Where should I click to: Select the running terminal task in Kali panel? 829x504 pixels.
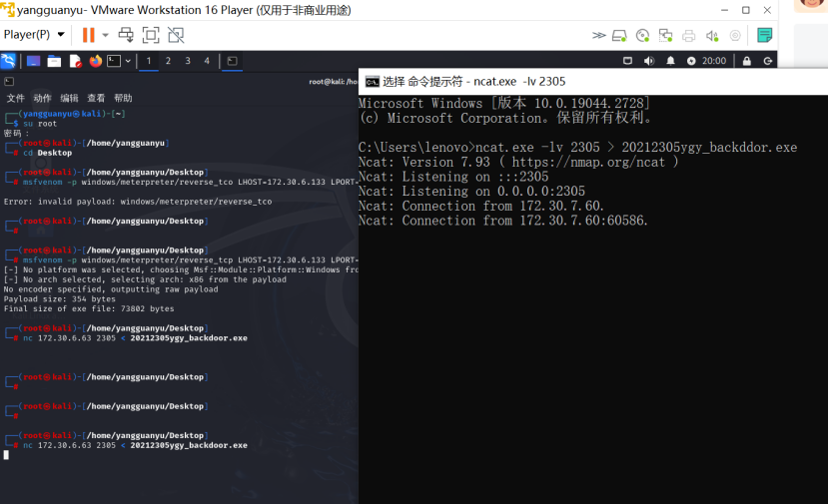232,61
